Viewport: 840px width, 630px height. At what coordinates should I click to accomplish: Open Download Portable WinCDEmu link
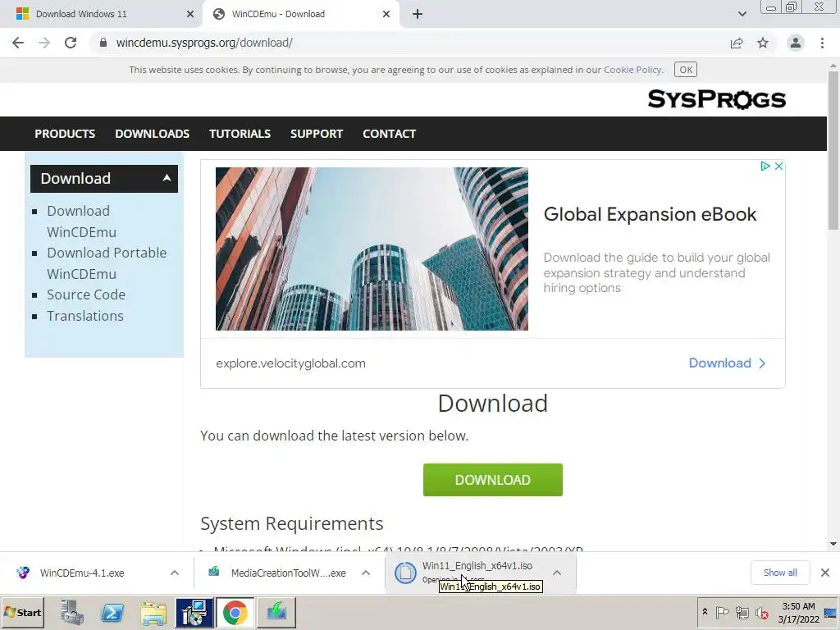(x=107, y=263)
